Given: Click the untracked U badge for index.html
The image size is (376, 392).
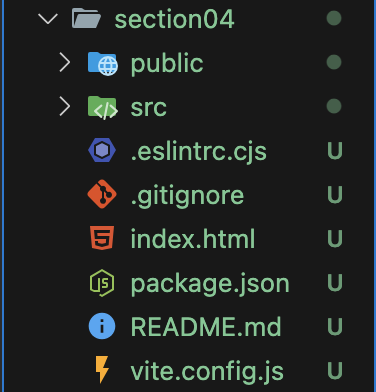Looking at the screenshot, I should 335,239.
